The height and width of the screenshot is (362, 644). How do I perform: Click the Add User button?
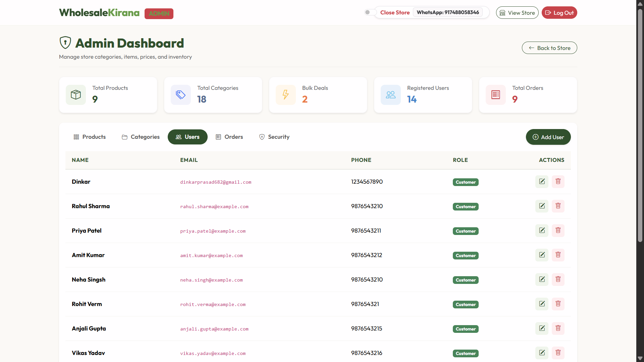click(548, 137)
